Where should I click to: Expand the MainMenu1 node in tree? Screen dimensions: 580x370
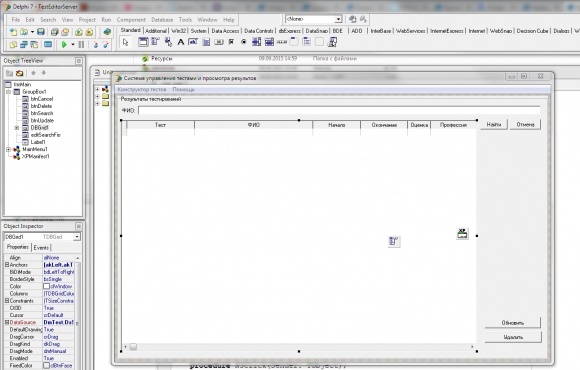tap(9, 149)
